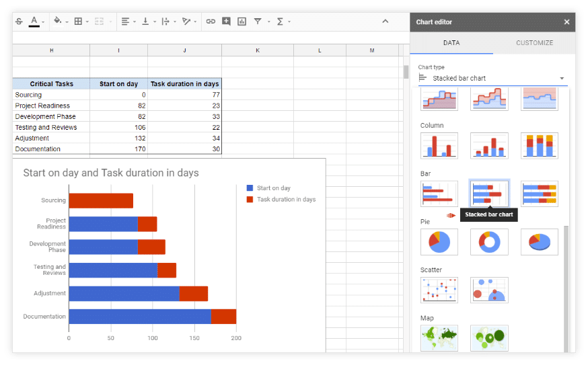
Task: Choose the doughnut pie chart thumbnail
Action: tap(489, 242)
